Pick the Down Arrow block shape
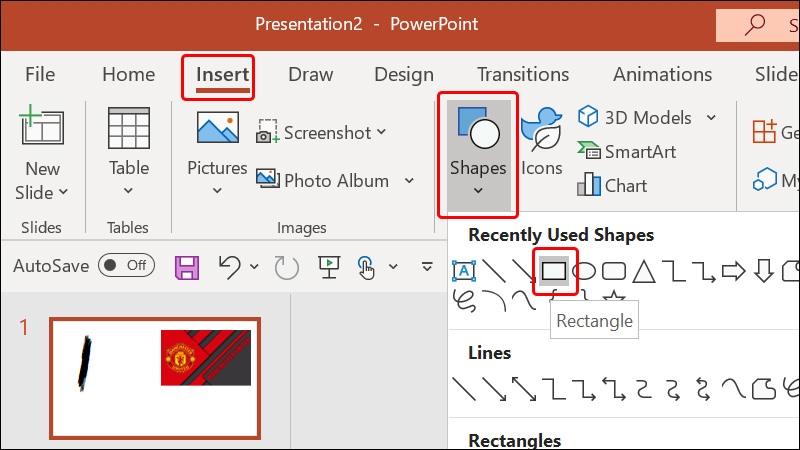Viewport: 800px width, 450px height. [x=764, y=271]
